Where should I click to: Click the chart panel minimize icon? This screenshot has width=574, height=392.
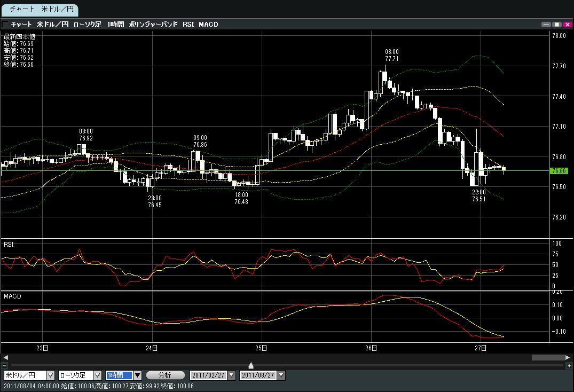click(546, 25)
